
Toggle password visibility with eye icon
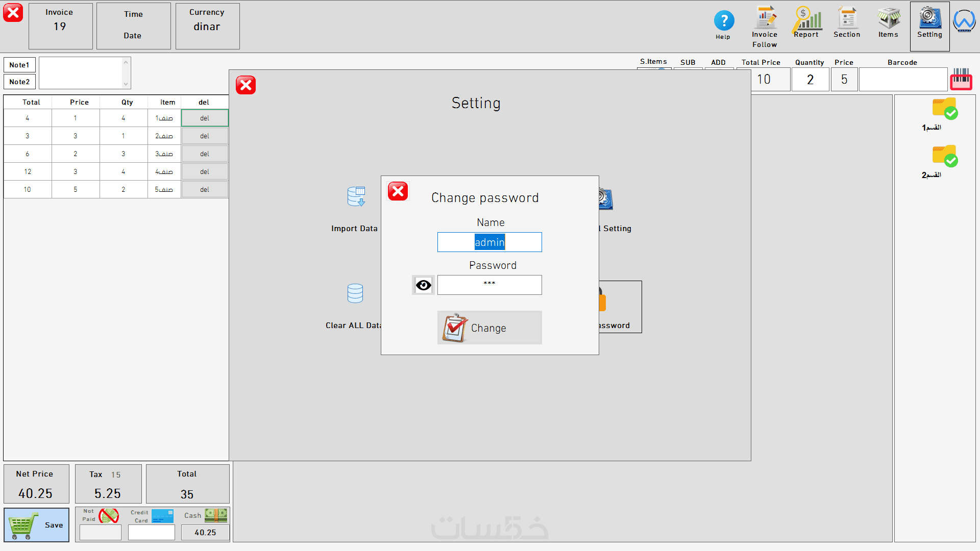423,285
